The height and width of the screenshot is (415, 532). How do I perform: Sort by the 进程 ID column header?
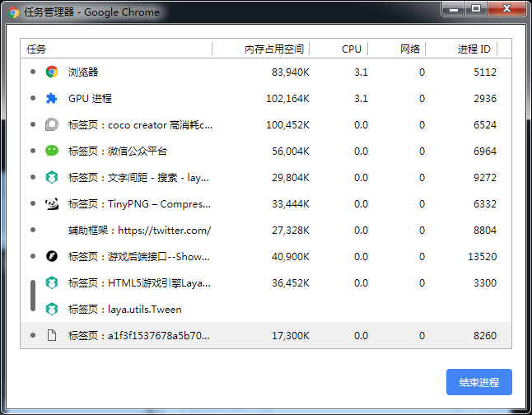[461, 49]
